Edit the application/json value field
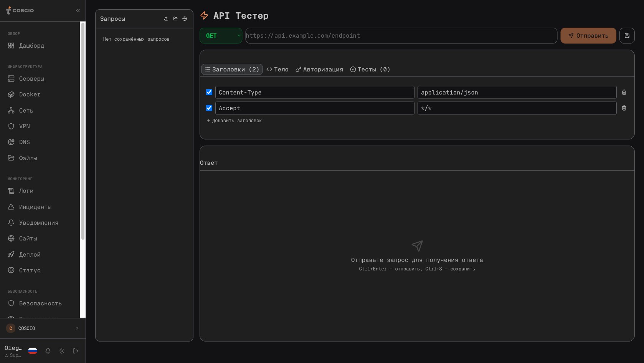644x363 pixels. (517, 92)
